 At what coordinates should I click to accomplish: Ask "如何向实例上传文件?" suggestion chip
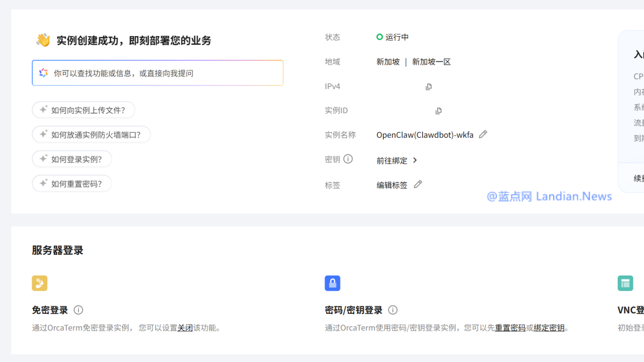click(x=84, y=110)
